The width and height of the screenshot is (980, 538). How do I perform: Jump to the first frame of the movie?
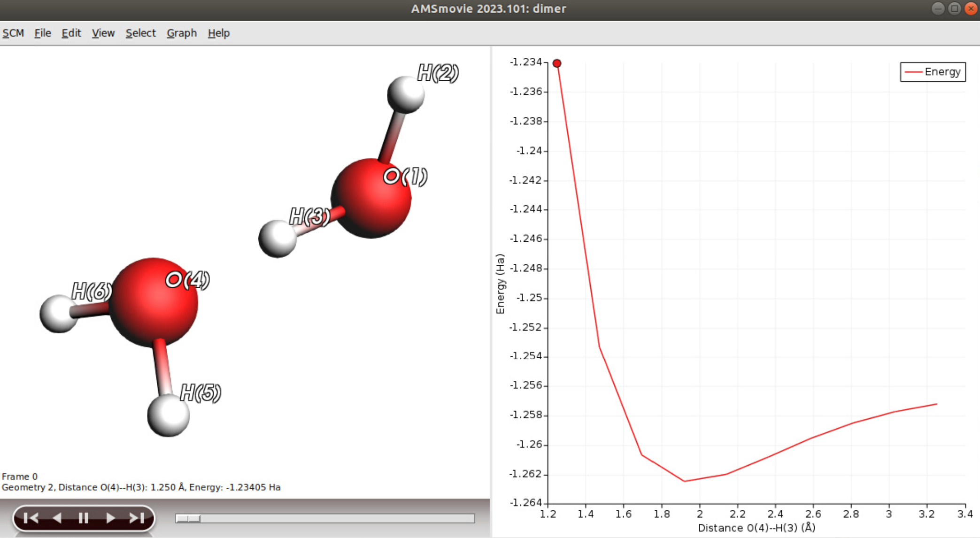point(31,518)
